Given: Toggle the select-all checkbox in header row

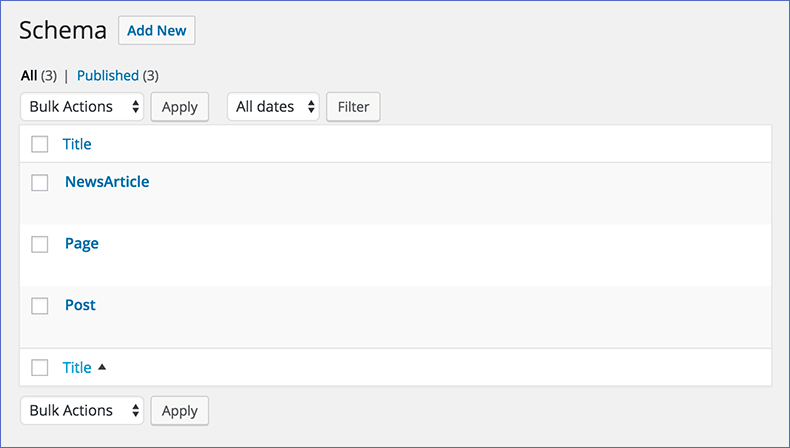Looking at the screenshot, I should 40,144.
